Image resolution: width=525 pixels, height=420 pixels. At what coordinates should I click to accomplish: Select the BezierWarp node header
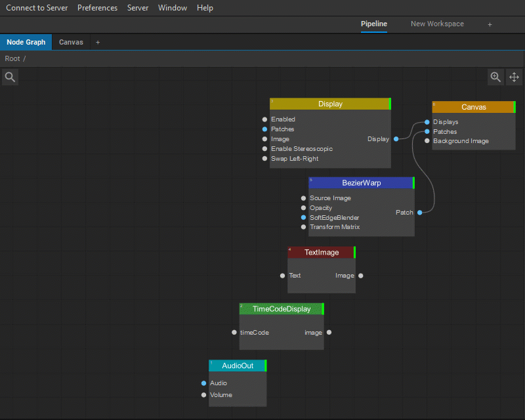point(362,183)
